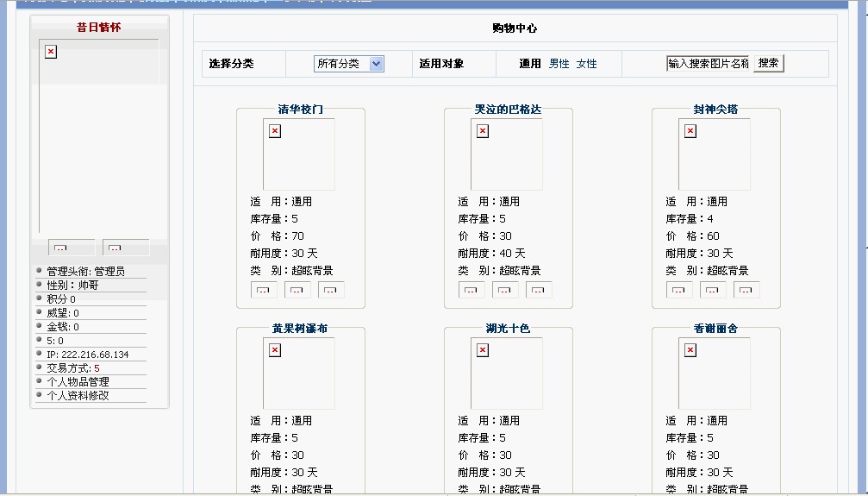Open the 黄果树瀑布 item title

pos(300,328)
